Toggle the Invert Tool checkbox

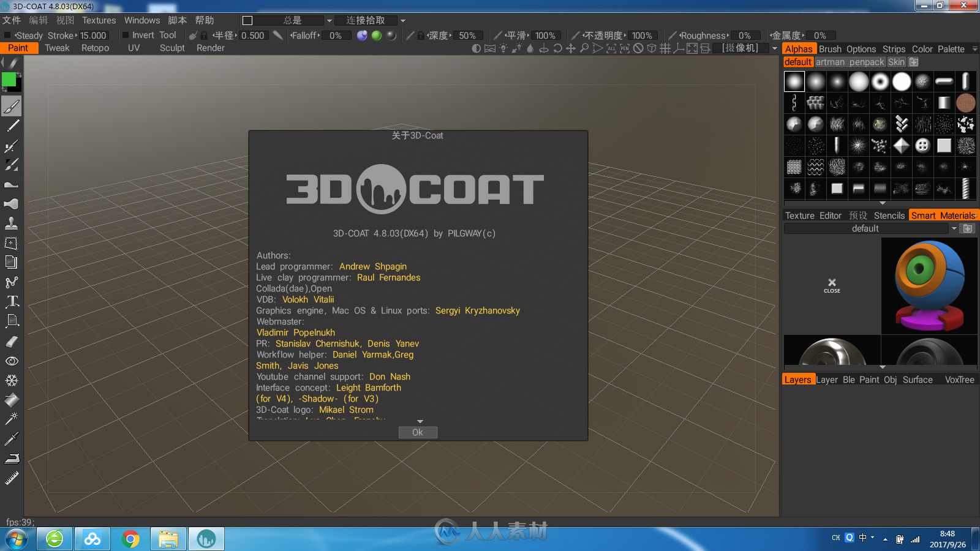(x=126, y=36)
